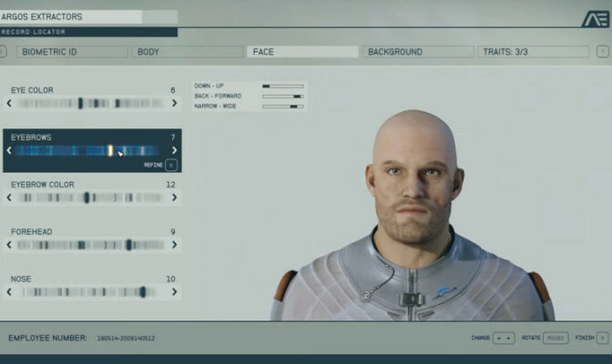Click the Eye Color left arrow
The width and height of the screenshot is (612, 364).
[9, 103]
